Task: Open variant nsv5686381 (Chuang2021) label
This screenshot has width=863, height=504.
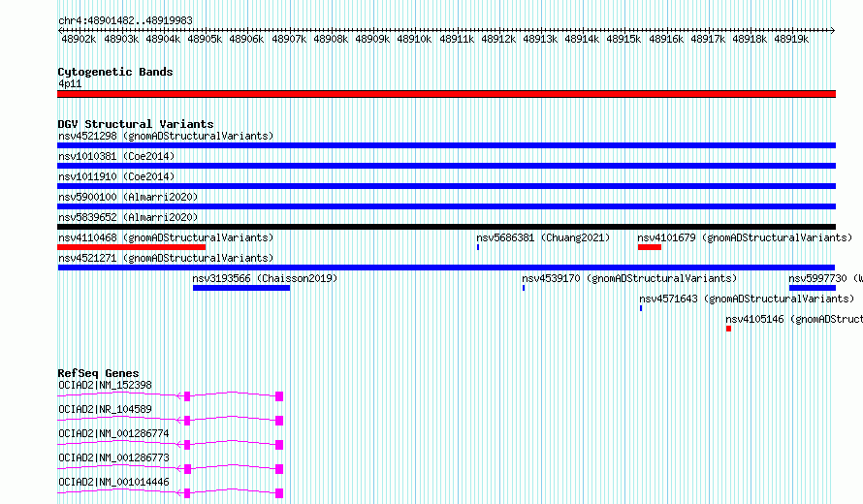Action: pos(543,237)
